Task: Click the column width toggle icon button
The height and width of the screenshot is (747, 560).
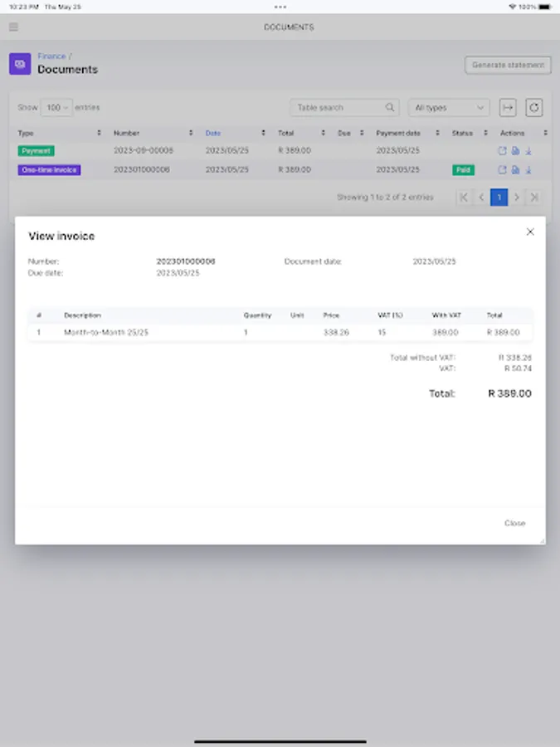Action: 508,108
